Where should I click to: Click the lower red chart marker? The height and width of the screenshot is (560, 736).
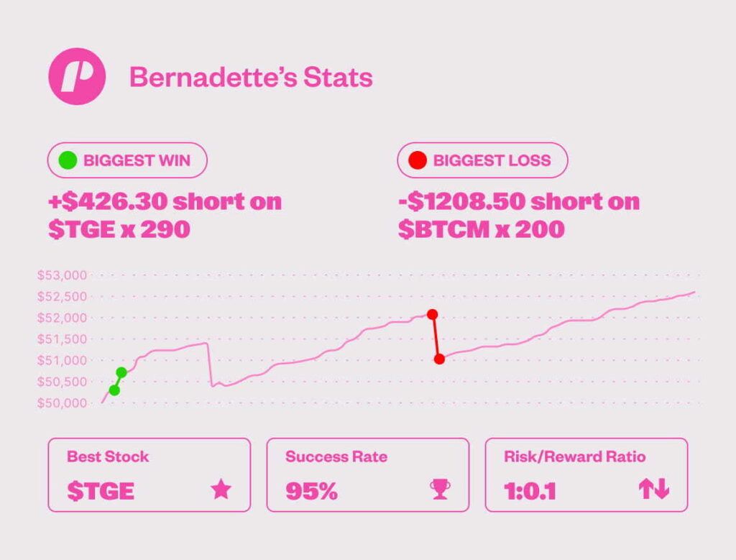pos(439,359)
